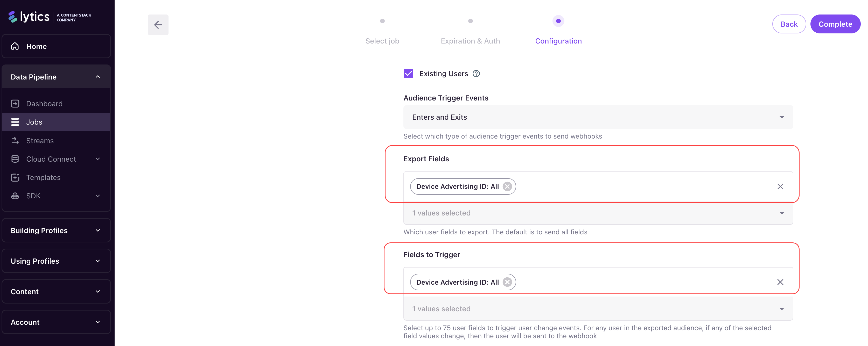The width and height of the screenshot is (868, 346).
Task: Clear all Fields to Trigger selections
Action: tap(780, 282)
